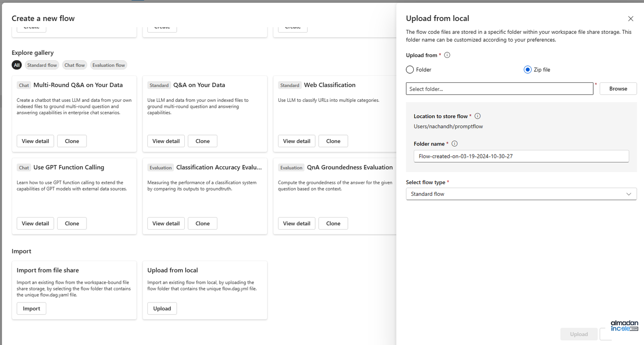This screenshot has width=644, height=345.
Task: Select the All gallery filter
Action: 17,65
